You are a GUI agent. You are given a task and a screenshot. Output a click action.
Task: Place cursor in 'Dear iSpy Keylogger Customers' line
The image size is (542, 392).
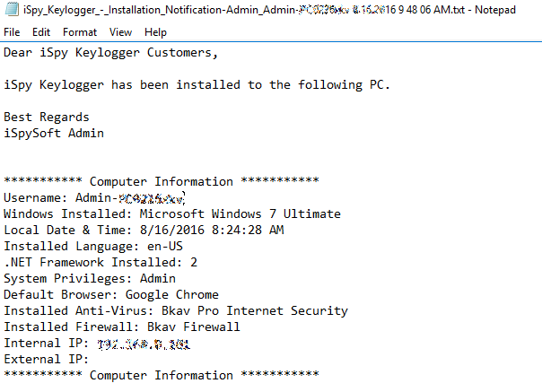(x=110, y=52)
